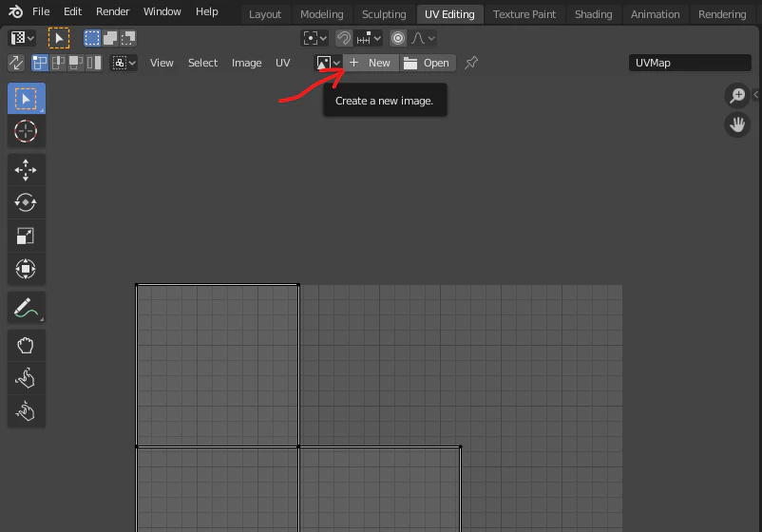This screenshot has width=762, height=532.
Task: Choose the Set new selection mode
Action: point(91,38)
